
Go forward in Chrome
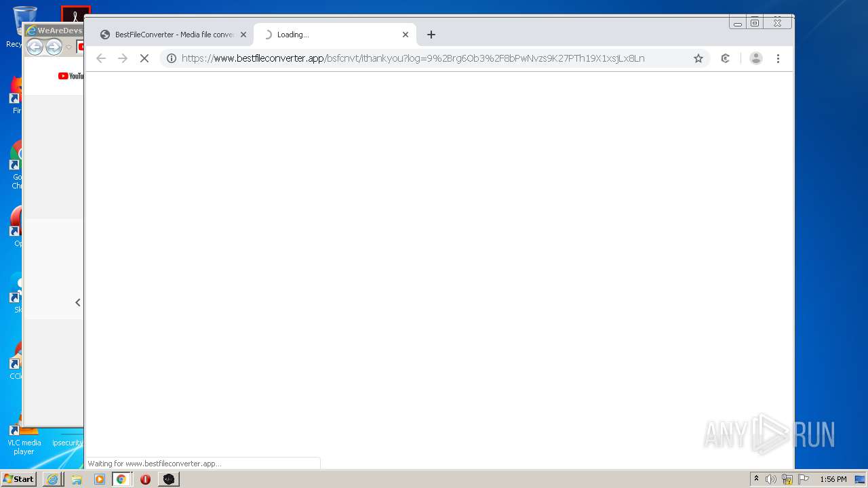pyautogui.click(x=123, y=58)
